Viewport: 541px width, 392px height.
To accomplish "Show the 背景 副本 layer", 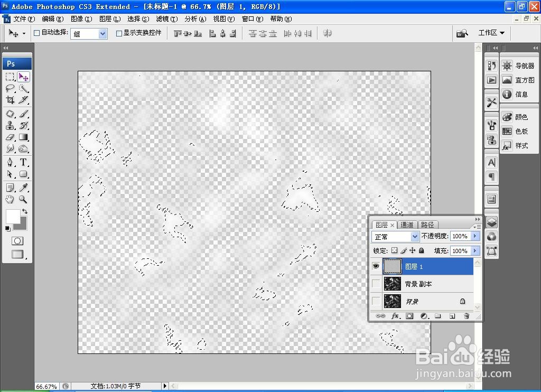I will 376,284.
